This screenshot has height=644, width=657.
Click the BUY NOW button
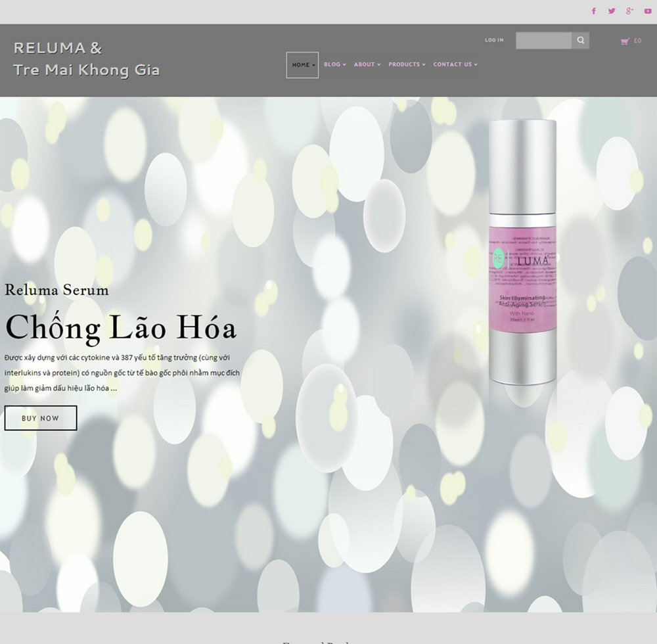coord(41,418)
